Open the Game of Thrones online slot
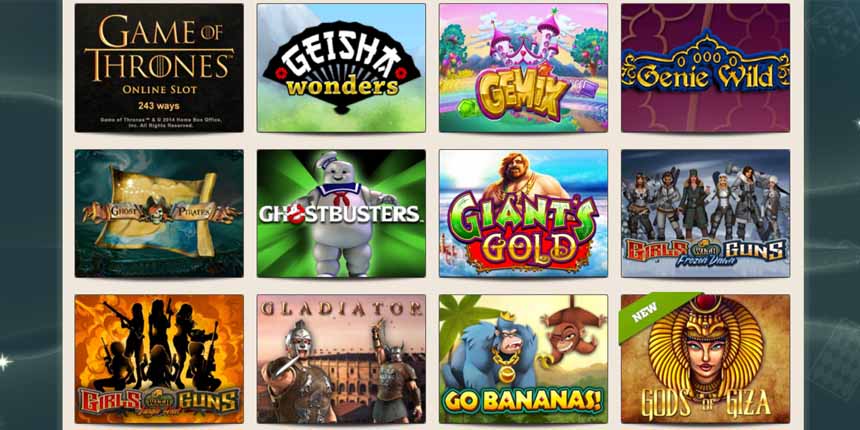The width and height of the screenshot is (860, 430). pyautogui.click(x=159, y=68)
